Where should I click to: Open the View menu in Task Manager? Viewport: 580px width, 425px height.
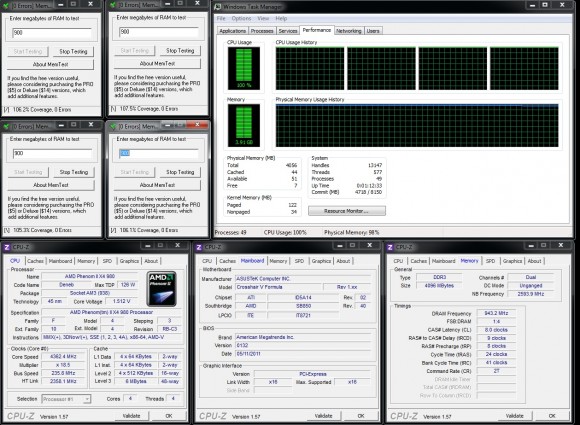[x=263, y=18]
